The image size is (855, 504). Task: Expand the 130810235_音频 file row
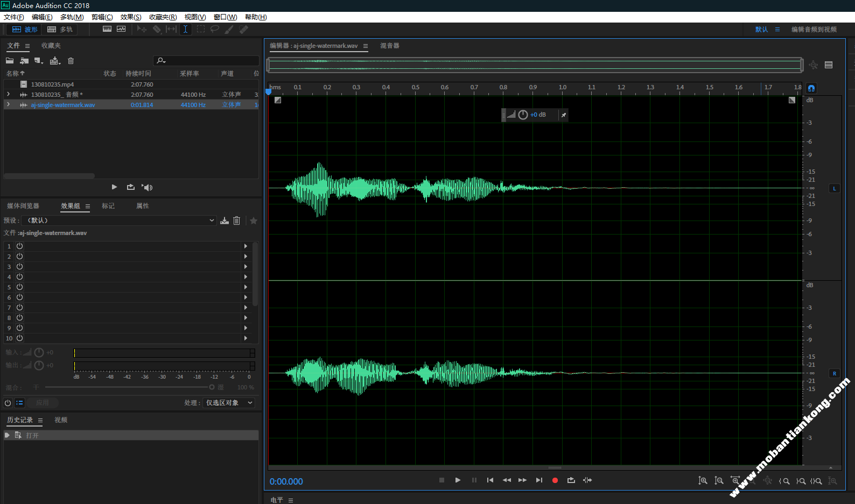[x=8, y=94]
